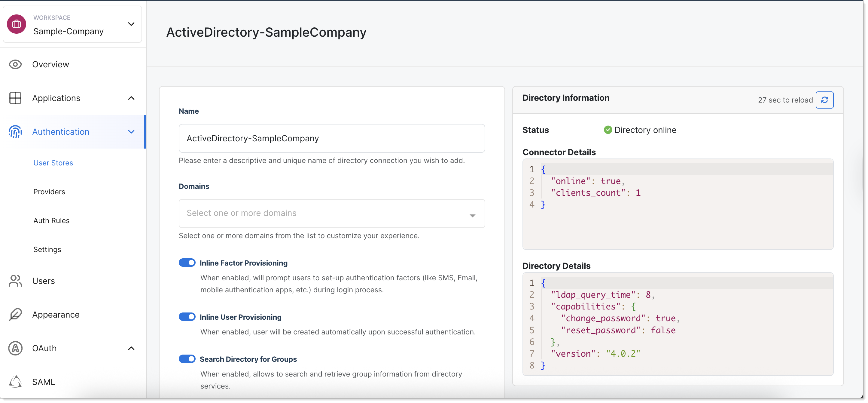The width and height of the screenshot is (868, 403).
Task: Open Auth Rules submenu link
Action: (51, 220)
